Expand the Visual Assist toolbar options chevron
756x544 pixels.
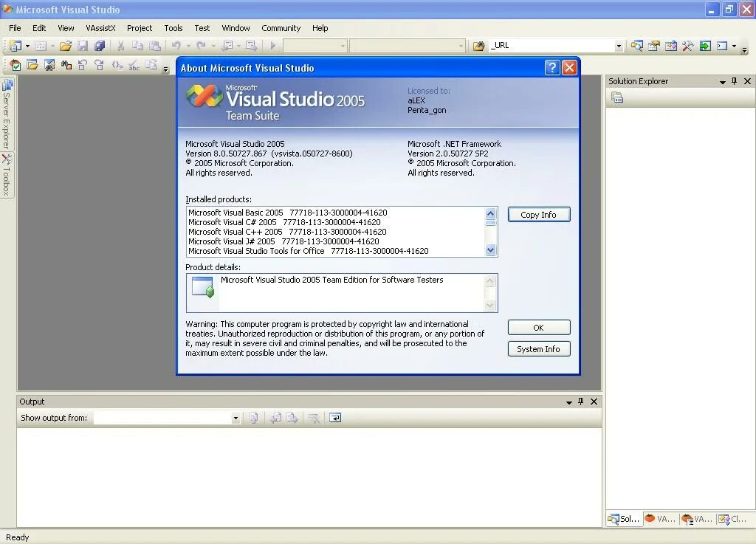click(x=166, y=69)
